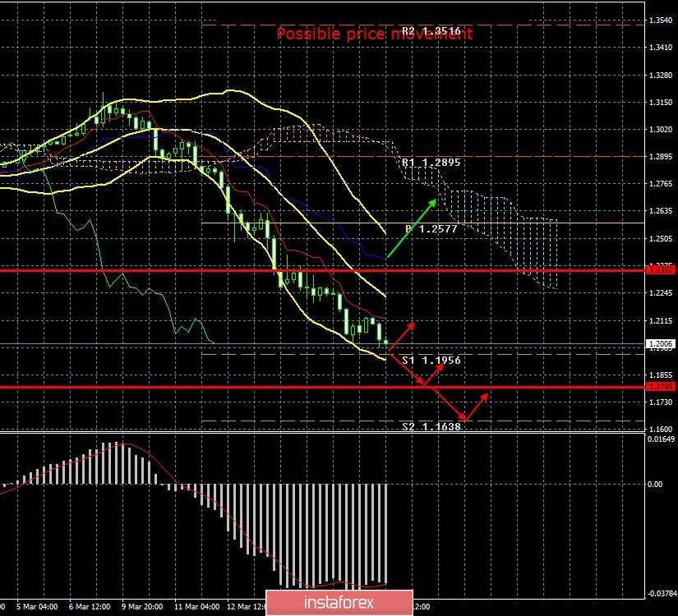Screen dimensions: 678x616
Task: Click the 1.3020 price axis value
Action: click(x=661, y=129)
